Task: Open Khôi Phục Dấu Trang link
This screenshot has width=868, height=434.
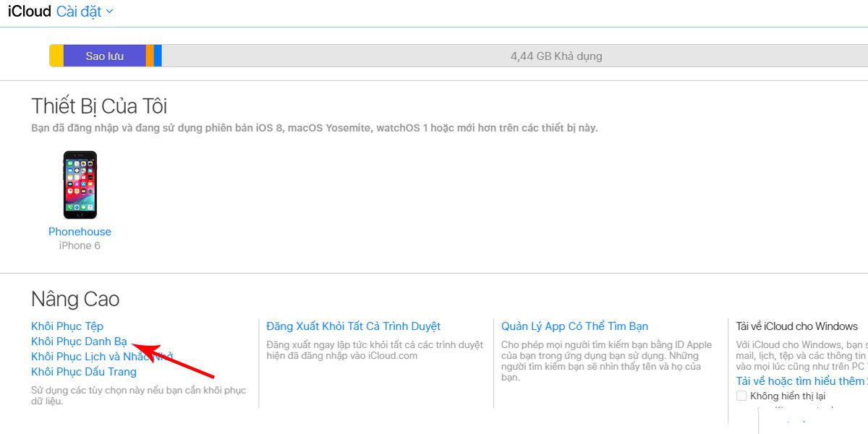Action: 84,372
